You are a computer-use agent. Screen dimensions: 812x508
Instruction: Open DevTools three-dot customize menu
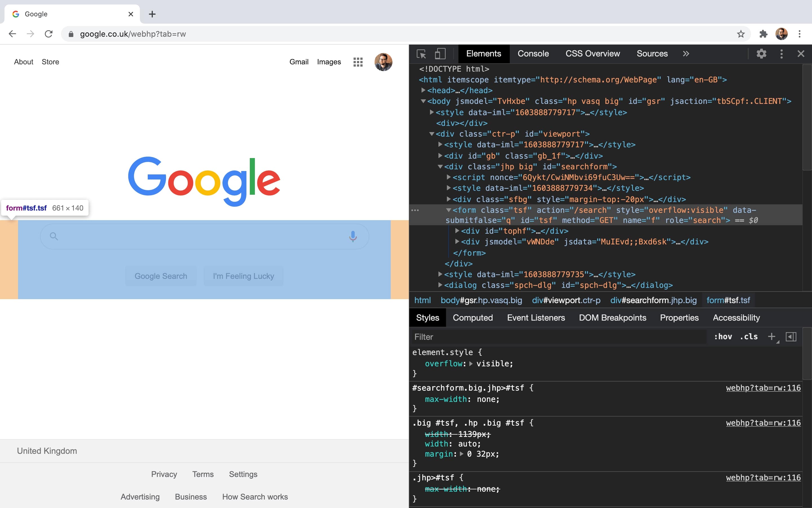782,54
